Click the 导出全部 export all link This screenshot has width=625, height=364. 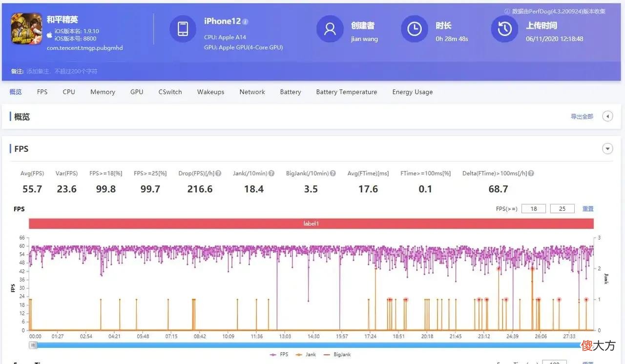coord(582,117)
